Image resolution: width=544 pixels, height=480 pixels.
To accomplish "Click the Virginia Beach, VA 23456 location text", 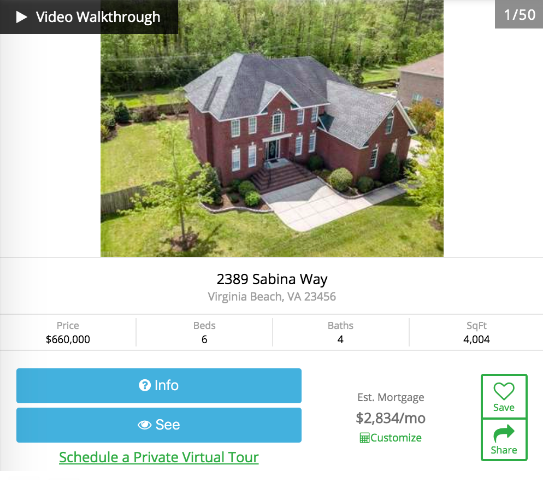I will click(x=272, y=297).
